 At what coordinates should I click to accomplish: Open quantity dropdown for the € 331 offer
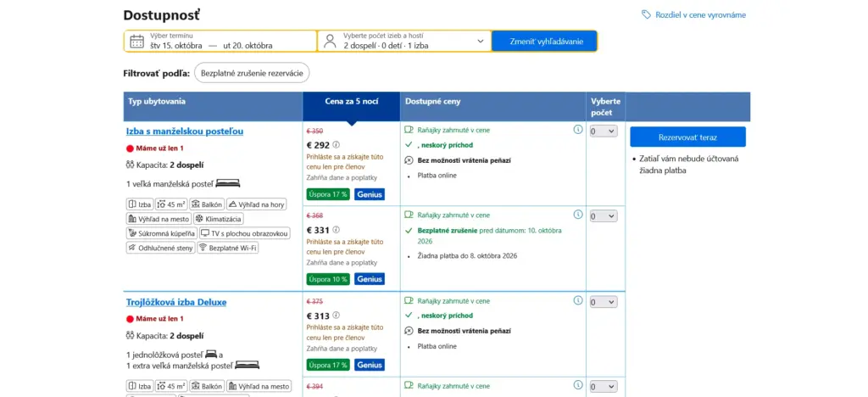coord(603,216)
